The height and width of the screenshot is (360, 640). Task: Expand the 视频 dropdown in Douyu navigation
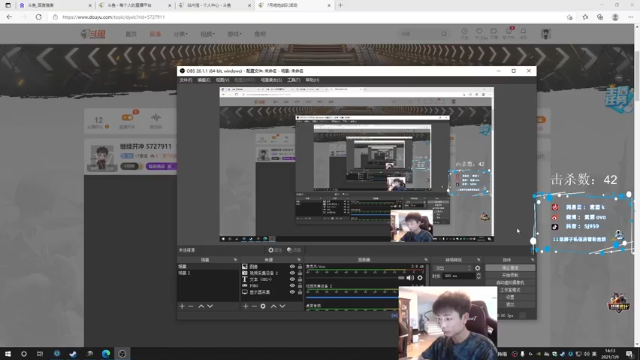click(x=207, y=34)
